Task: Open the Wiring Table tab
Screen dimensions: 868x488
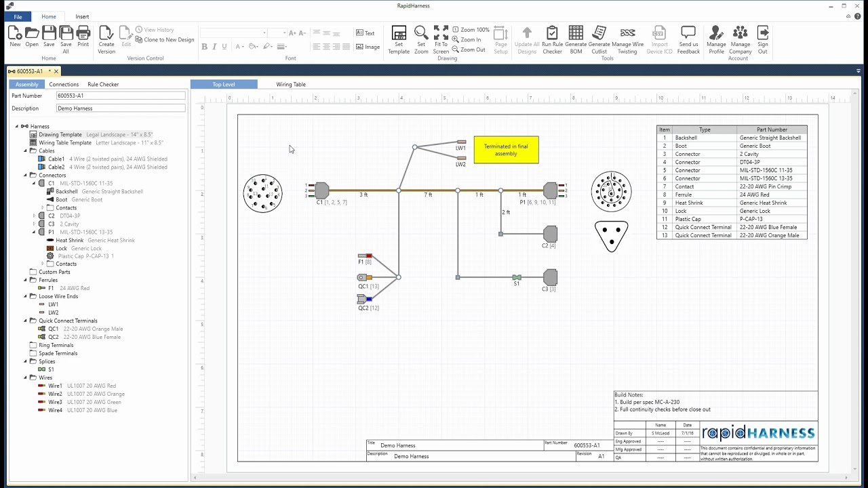Action: pos(291,84)
